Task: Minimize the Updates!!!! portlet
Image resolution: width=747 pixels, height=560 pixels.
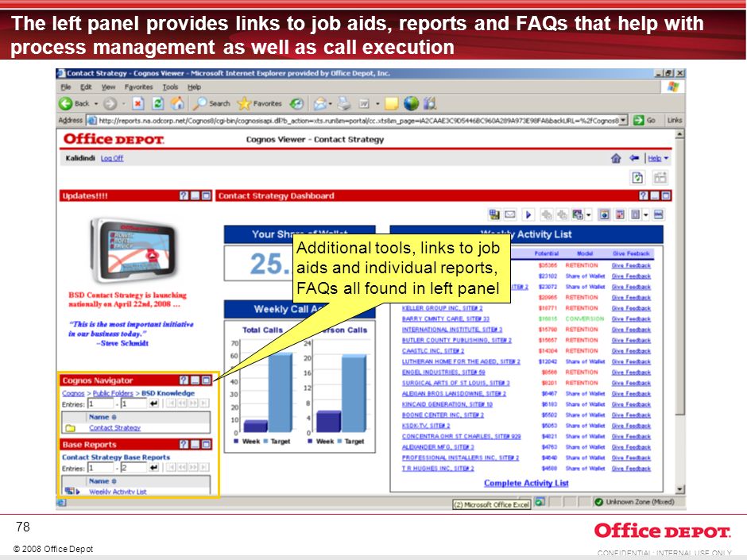Action: pos(195,195)
